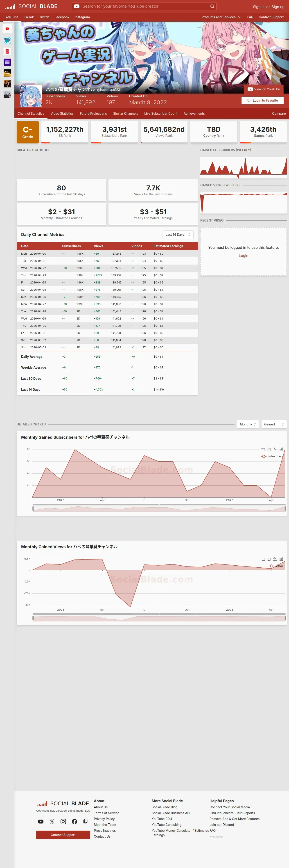The image size is (289, 868).
Task: Open the Monthly interval dropdown
Action: (x=248, y=424)
